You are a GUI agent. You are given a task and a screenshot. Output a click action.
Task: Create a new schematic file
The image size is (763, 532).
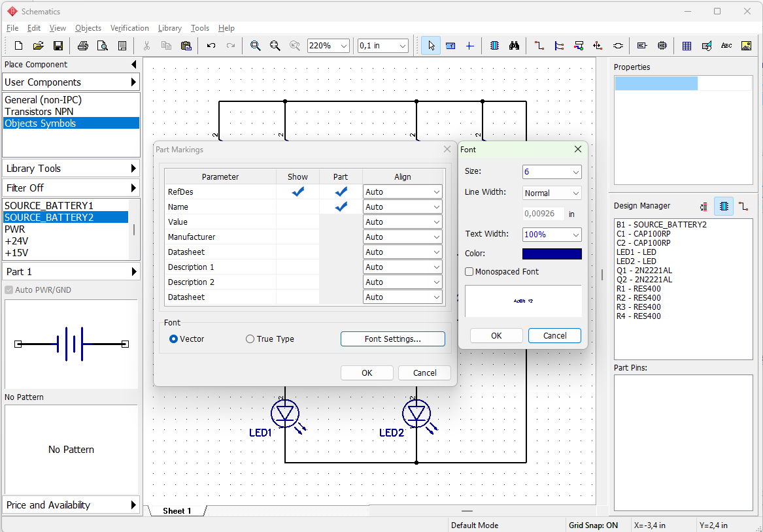[18, 46]
